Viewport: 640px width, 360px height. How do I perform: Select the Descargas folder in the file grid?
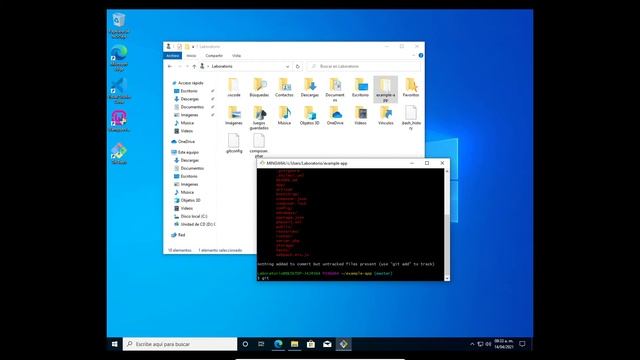tap(310, 87)
